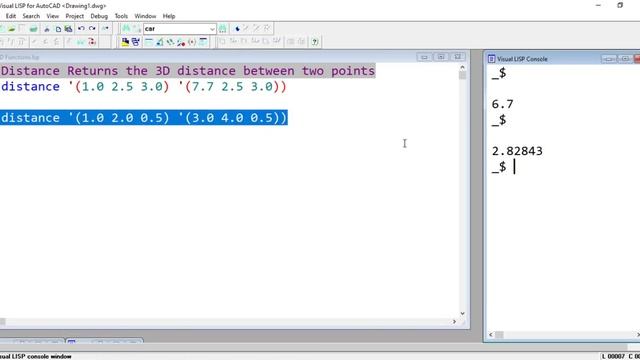640x360 pixels.
Task: Click the Replace toolbar icon
Action: point(137,29)
